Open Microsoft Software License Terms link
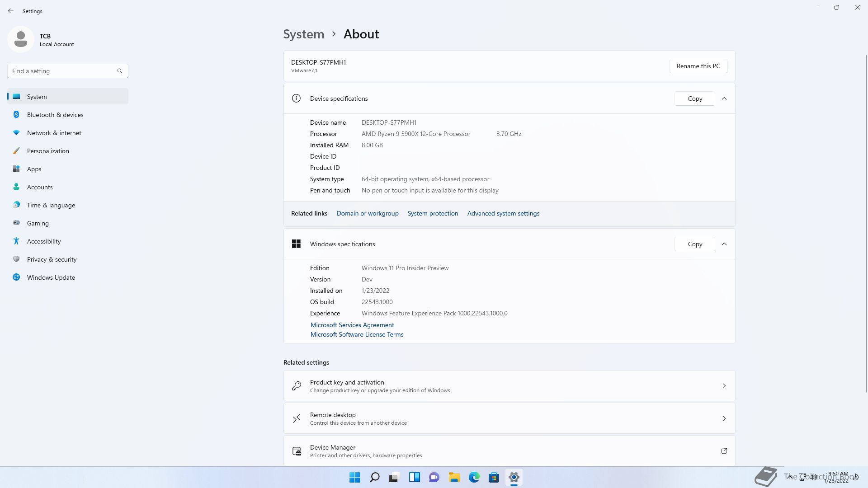868x488 pixels. pos(357,334)
